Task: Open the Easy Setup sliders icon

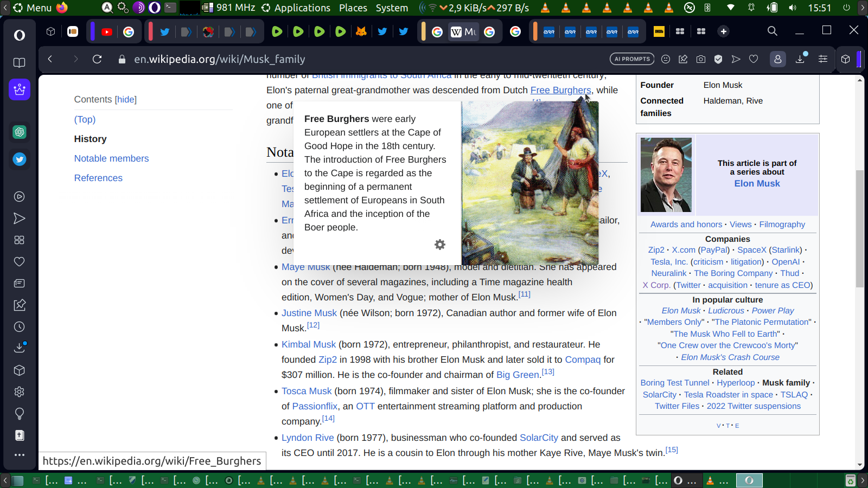Action: tap(823, 59)
